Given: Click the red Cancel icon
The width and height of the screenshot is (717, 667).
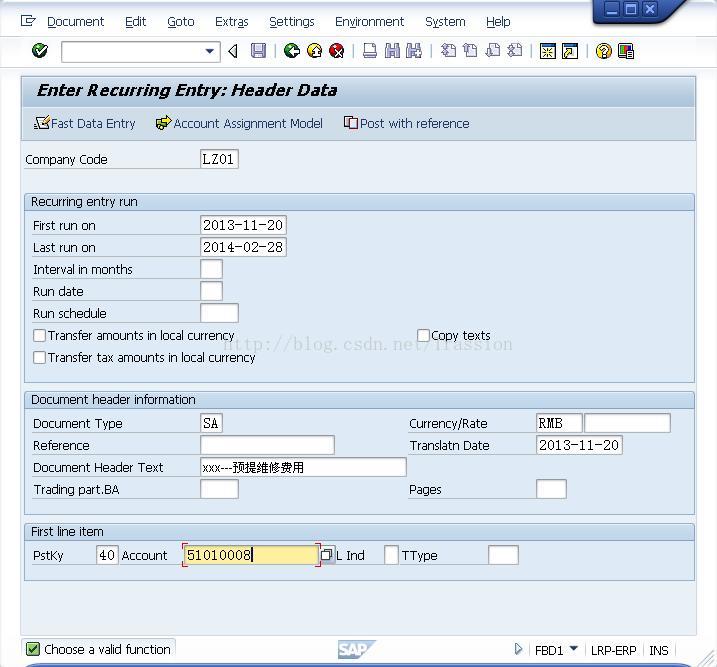Looking at the screenshot, I should 337,51.
